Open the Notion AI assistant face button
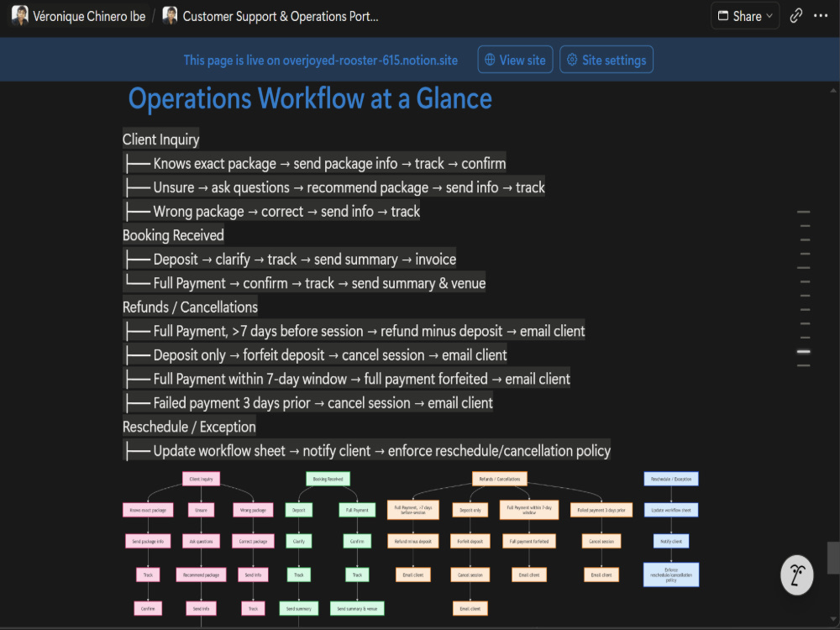This screenshot has height=630, width=840. point(796,575)
